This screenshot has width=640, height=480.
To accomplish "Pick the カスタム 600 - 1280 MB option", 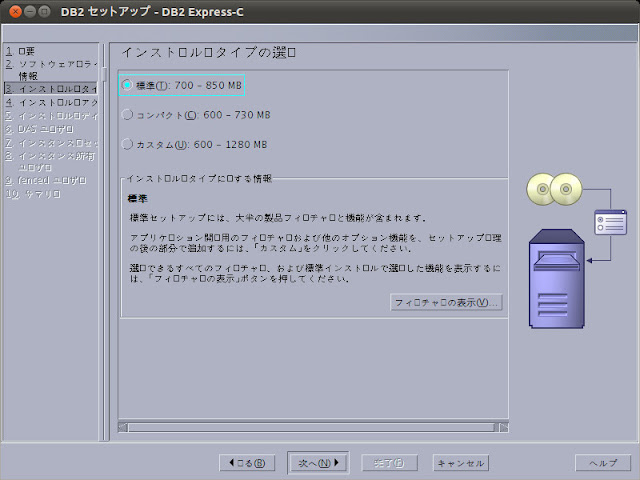I will pyautogui.click(x=195, y=144).
